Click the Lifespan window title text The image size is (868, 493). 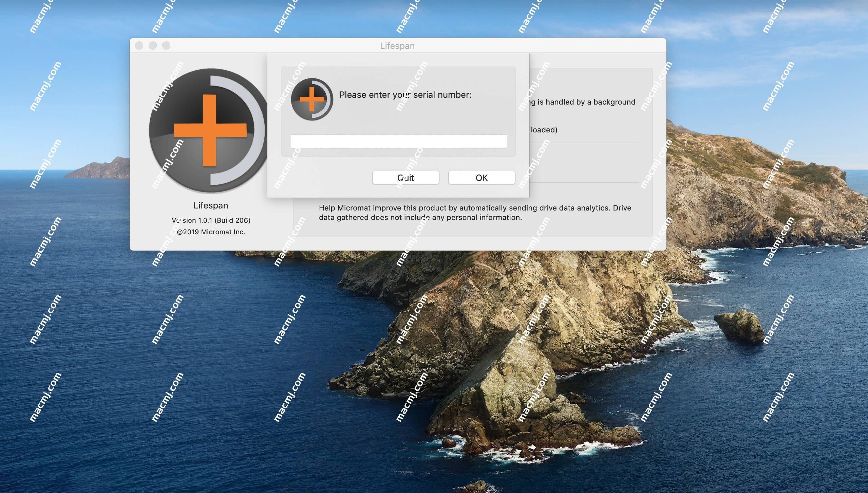(x=397, y=46)
